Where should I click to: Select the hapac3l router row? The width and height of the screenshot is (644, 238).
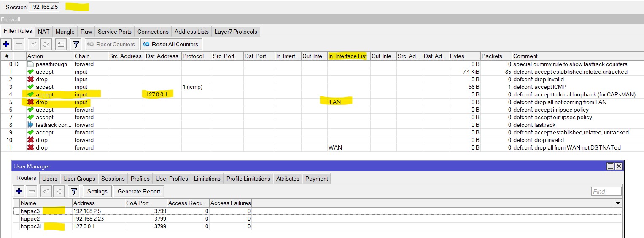(317, 226)
